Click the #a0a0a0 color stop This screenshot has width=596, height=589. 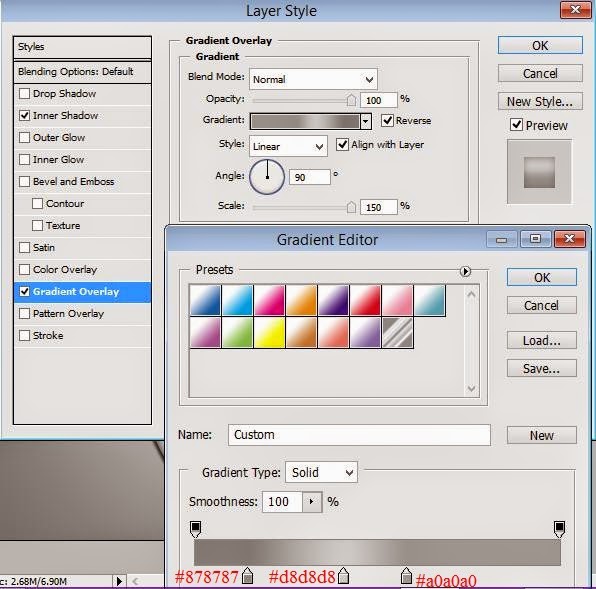(x=406, y=575)
